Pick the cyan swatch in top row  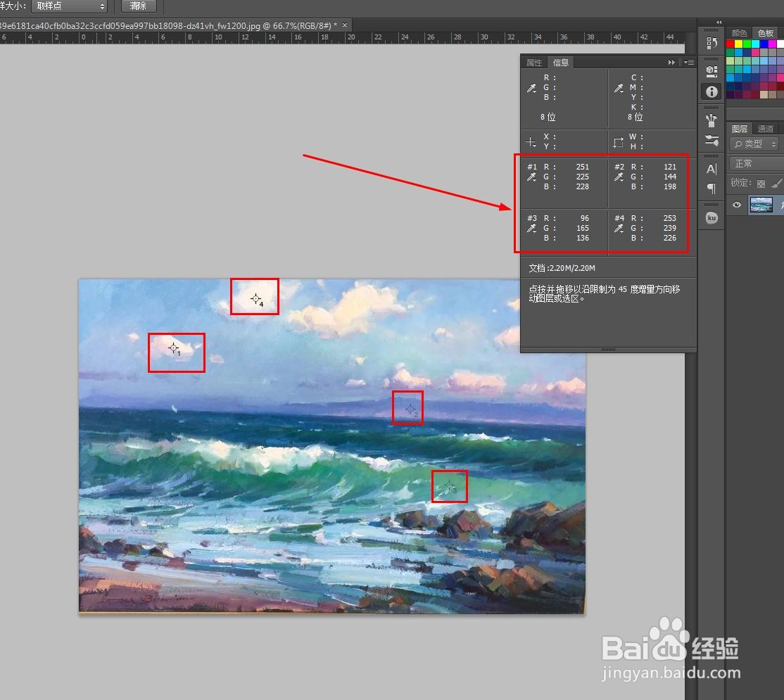click(x=756, y=44)
